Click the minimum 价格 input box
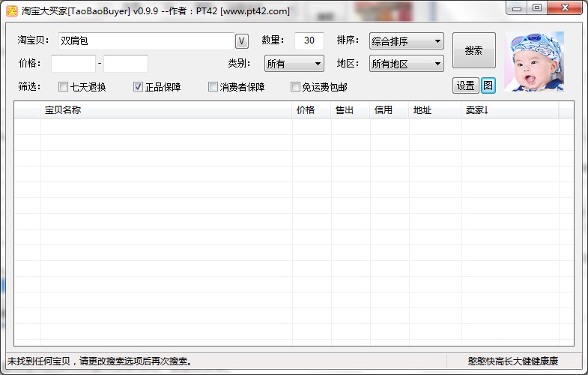588x375 pixels. click(x=73, y=64)
